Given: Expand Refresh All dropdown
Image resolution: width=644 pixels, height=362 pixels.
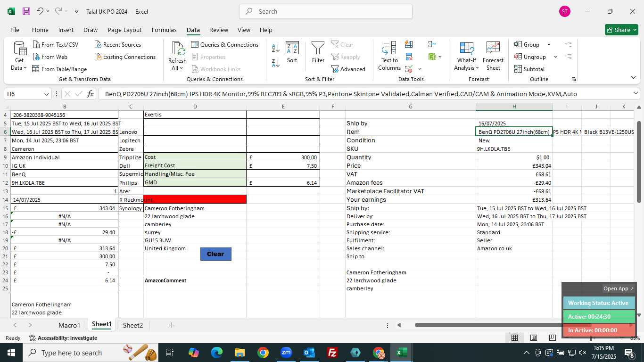Looking at the screenshot, I should [x=177, y=68].
